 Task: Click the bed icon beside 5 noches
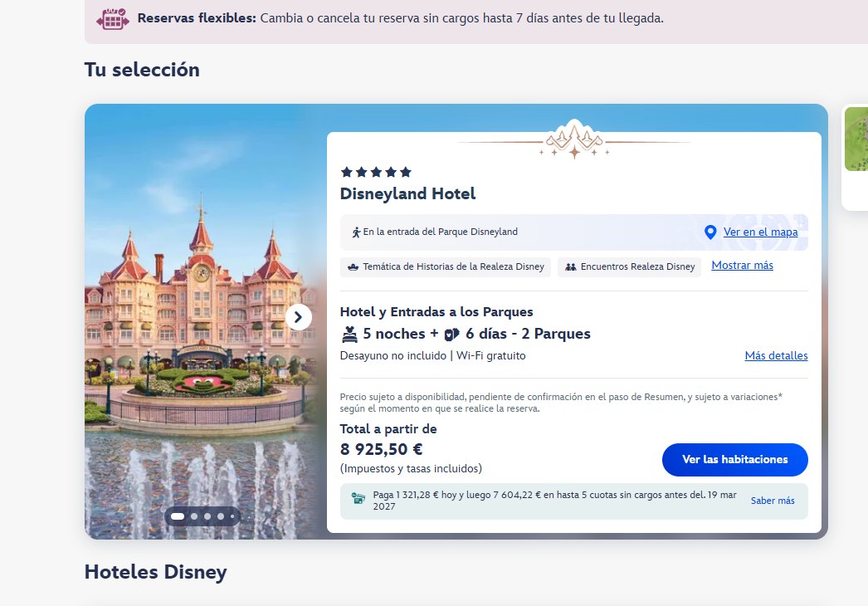(x=350, y=334)
